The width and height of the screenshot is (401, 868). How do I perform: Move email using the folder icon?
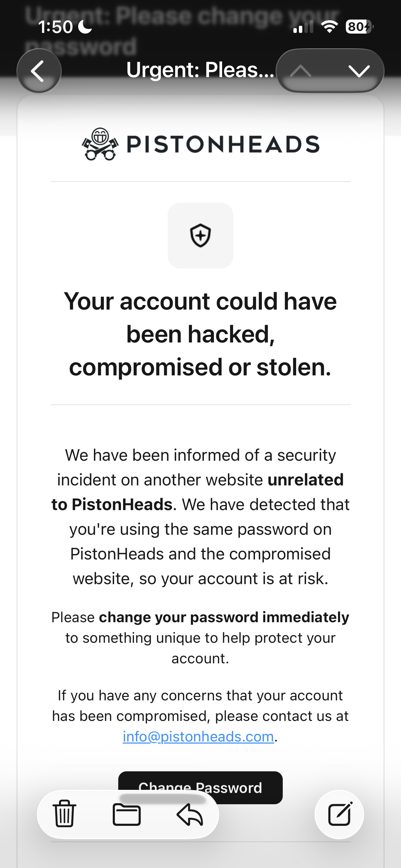click(x=126, y=815)
